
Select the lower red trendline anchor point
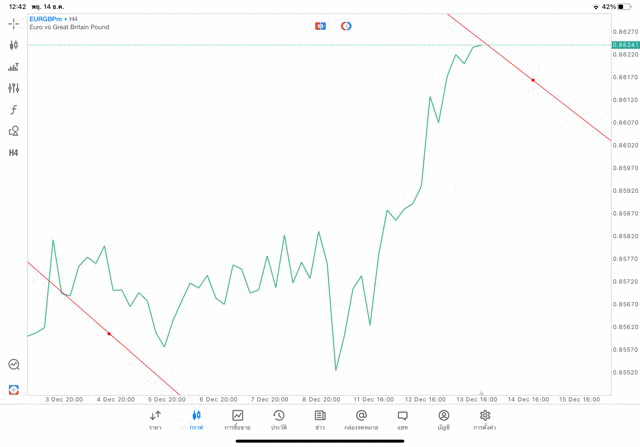(x=109, y=334)
